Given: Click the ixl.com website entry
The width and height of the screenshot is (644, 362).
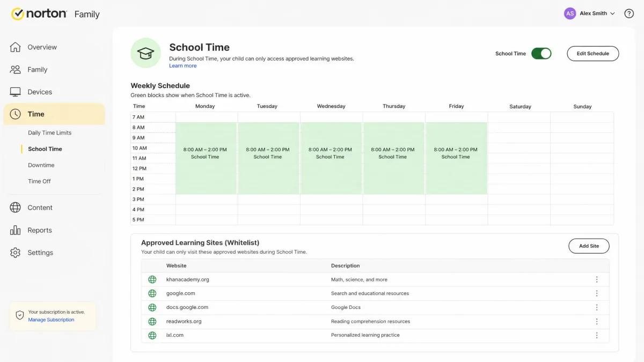Looking at the screenshot, I should [x=175, y=335].
